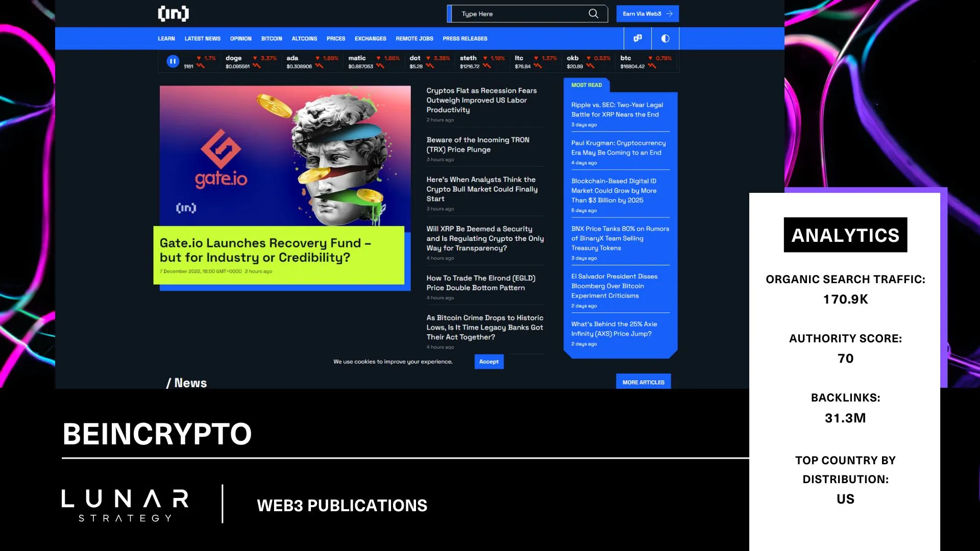Open the LATEST NEWS menu item
Viewport: 980px width, 551px height.
[x=203, y=39]
